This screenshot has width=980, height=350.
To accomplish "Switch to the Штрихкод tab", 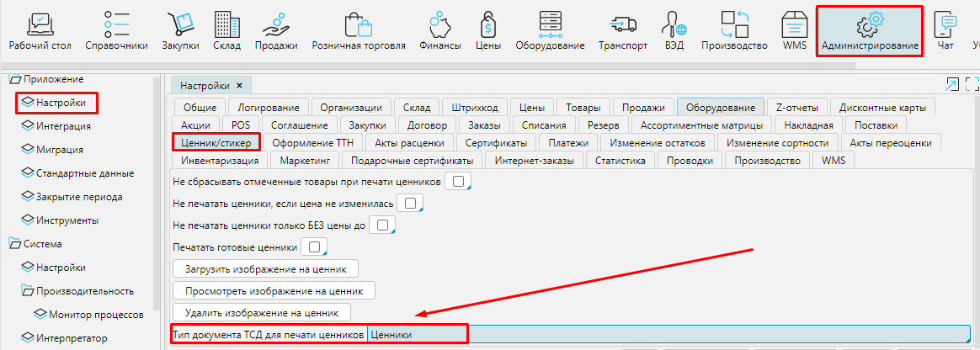I will 474,108.
